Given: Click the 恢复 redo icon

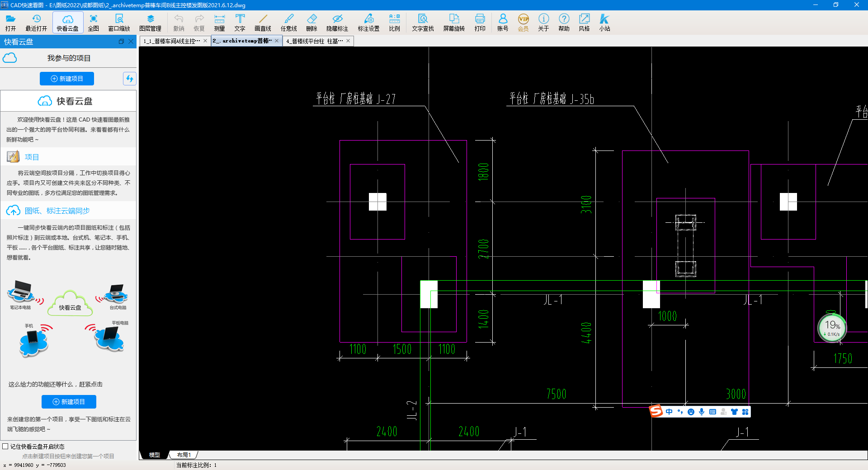Looking at the screenshot, I should click(199, 23).
